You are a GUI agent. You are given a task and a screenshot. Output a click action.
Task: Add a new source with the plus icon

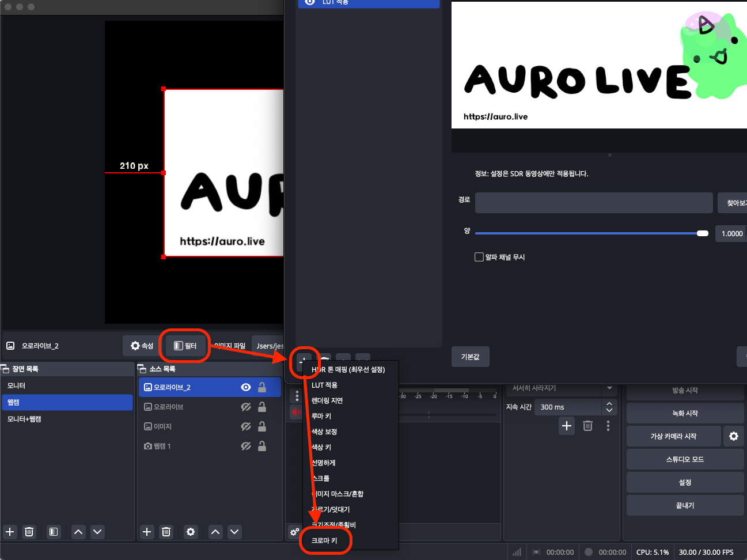click(x=147, y=532)
